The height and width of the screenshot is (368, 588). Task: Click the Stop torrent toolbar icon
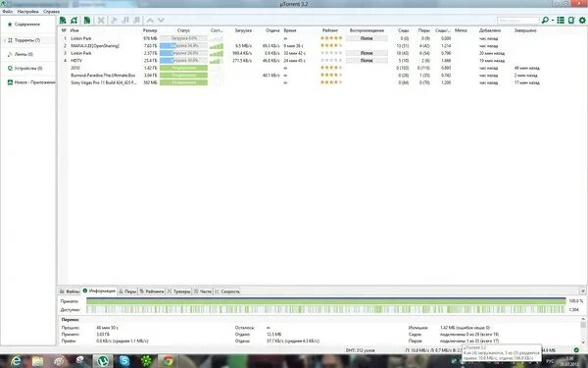(x=137, y=21)
